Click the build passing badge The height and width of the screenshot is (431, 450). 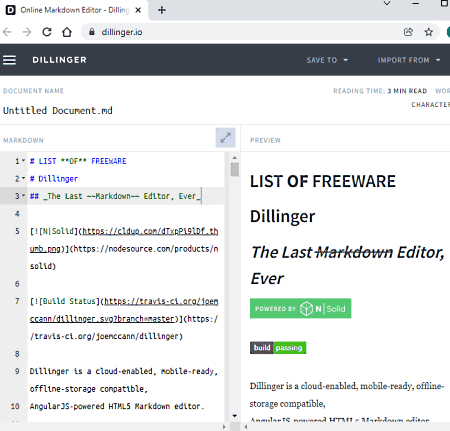pos(278,348)
